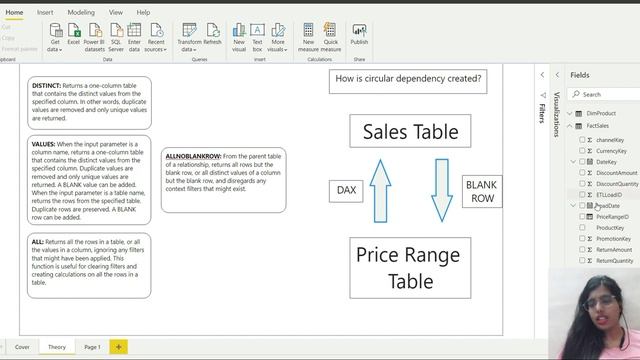Check the DiscountQuantity field

[x=582, y=184]
